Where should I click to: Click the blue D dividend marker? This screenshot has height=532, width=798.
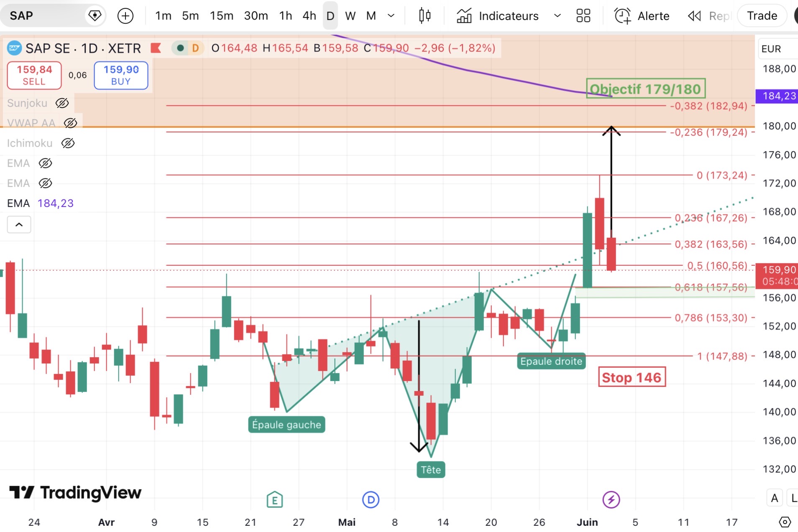pos(371,499)
